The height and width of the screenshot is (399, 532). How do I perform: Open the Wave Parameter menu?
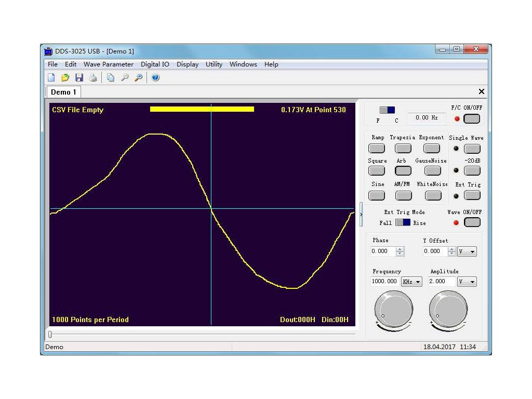108,64
